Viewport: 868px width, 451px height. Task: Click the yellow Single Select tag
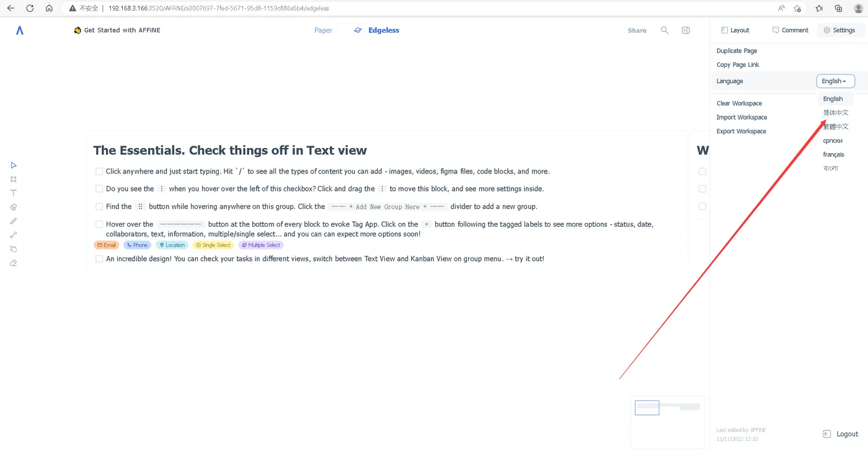[x=213, y=245]
